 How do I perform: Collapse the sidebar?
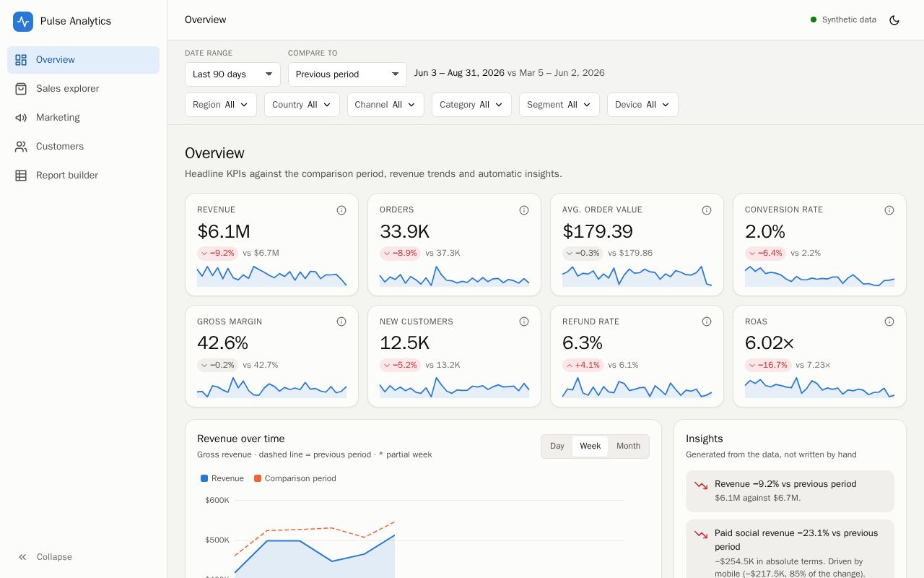(83, 557)
